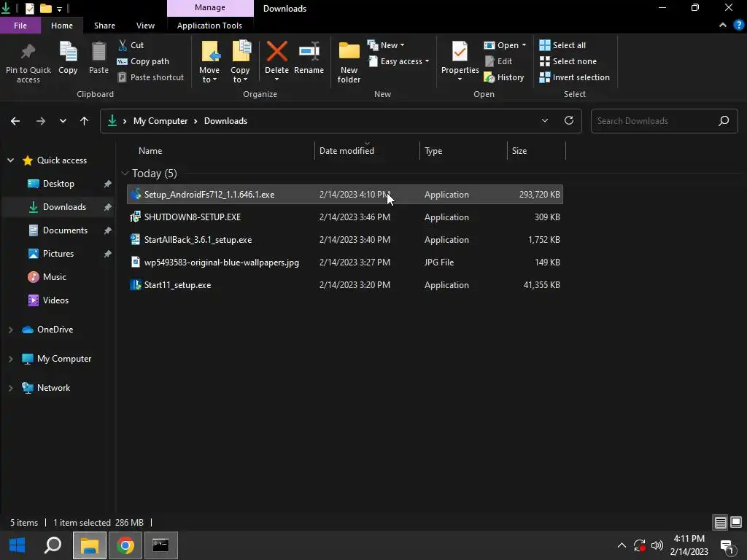Select Start11_setup.exe file

click(x=345, y=285)
